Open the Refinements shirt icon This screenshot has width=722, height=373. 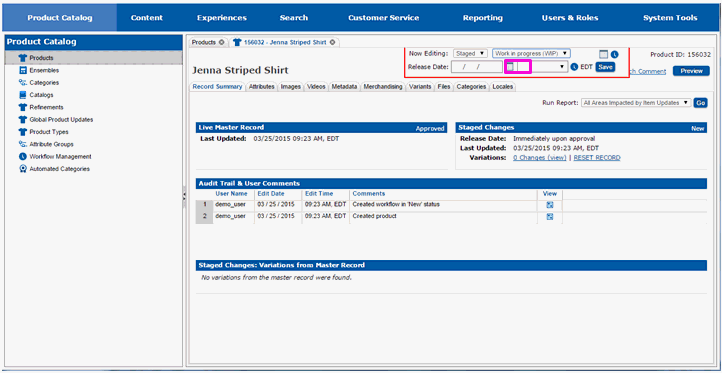(23, 107)
